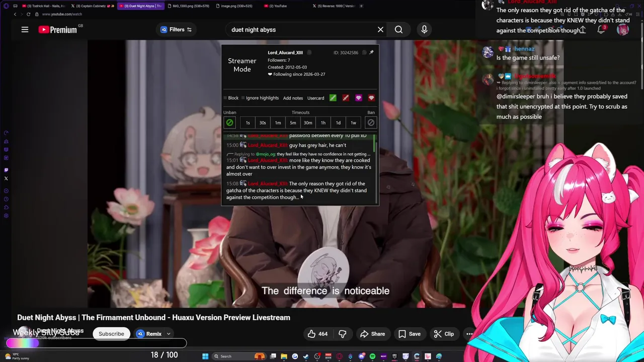Screen dimensions: 644x362
Task: Switch to Todrick Hall YouTube tab
Action: (42, 6)
